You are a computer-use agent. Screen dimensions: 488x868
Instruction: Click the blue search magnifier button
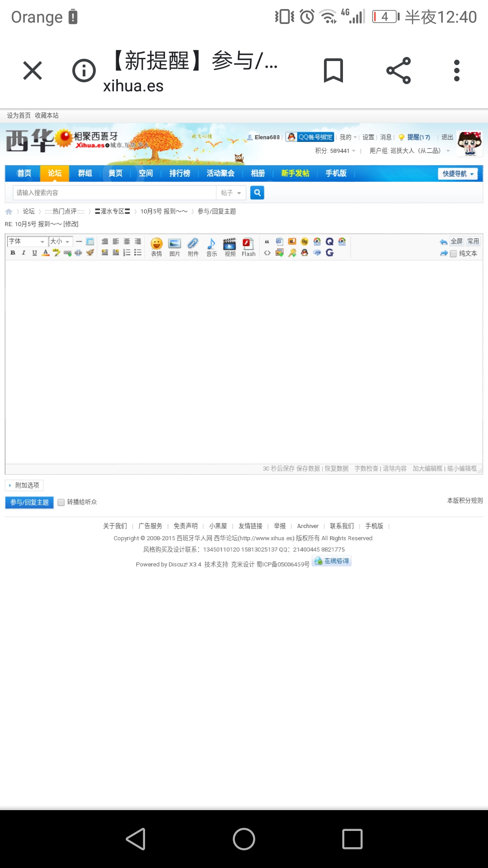click(x=257, y=193)
